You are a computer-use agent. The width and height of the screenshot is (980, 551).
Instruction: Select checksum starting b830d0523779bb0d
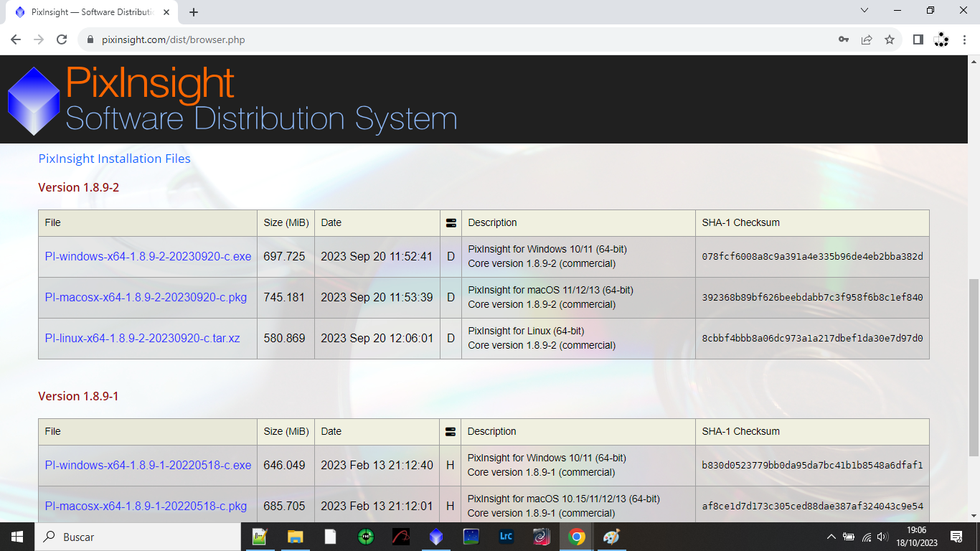pyautogui.click(x=812, y=465)
